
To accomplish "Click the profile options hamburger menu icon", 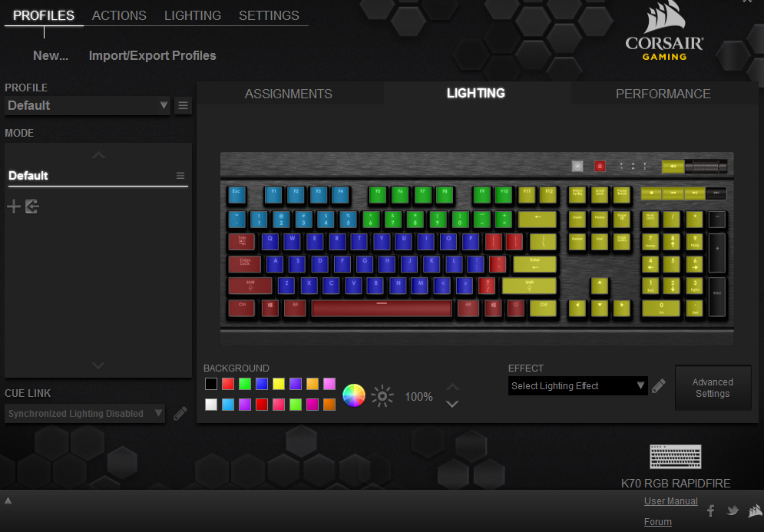I will coord(183,106).
